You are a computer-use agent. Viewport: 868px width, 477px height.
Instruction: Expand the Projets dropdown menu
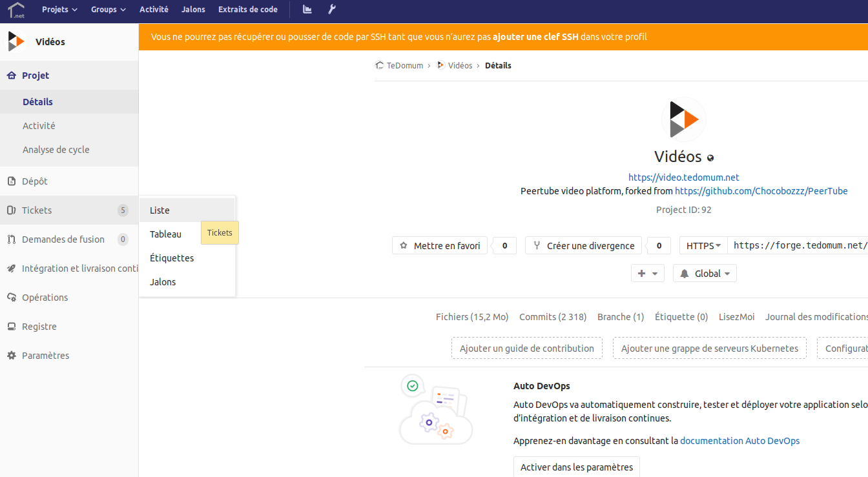59,10
